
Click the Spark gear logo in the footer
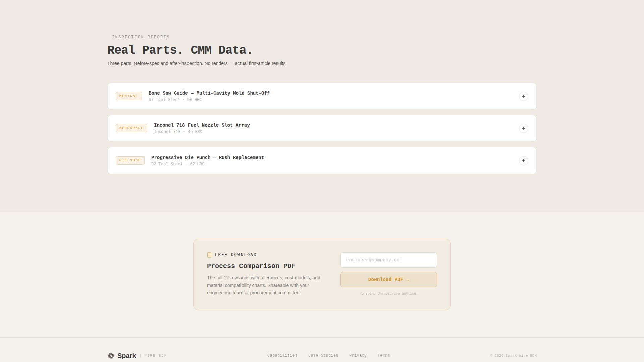coord(111,355)
